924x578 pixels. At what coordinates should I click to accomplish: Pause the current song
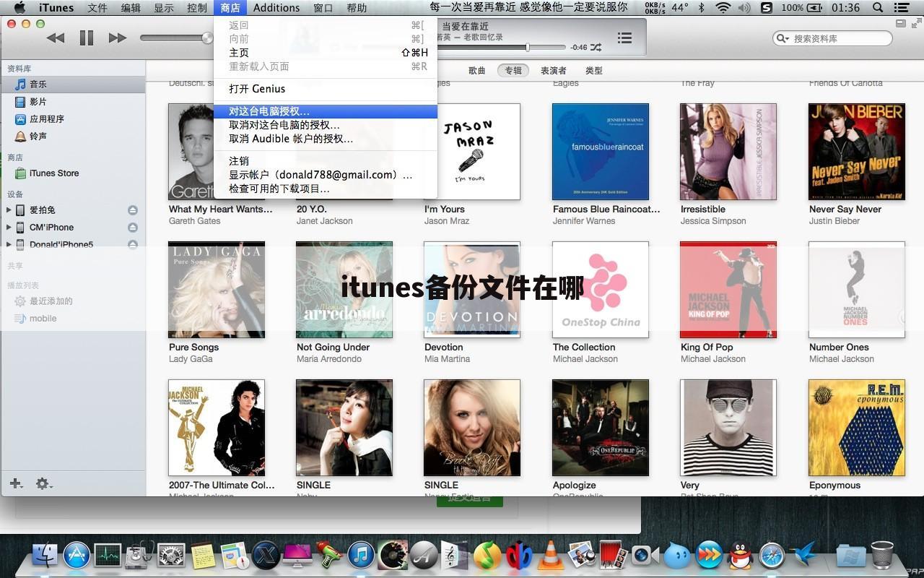87,38
